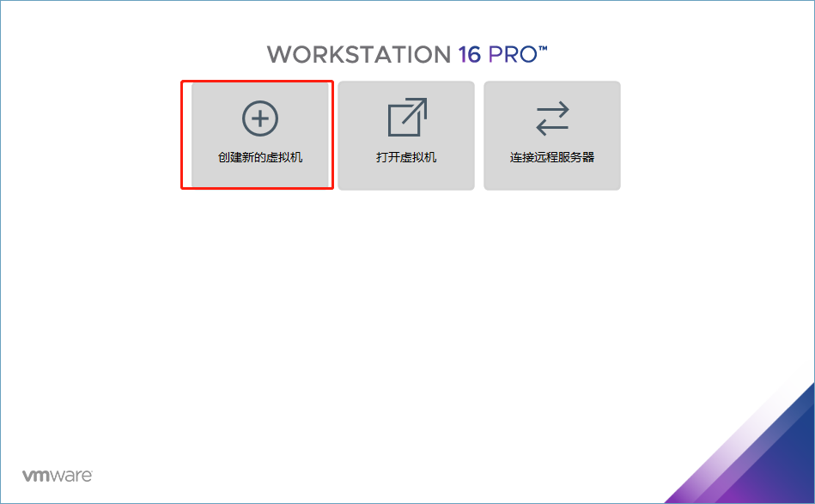The height and width of the screenshot is (504, 815).
Task: Click the vmware logo
Action: [58, 476]
